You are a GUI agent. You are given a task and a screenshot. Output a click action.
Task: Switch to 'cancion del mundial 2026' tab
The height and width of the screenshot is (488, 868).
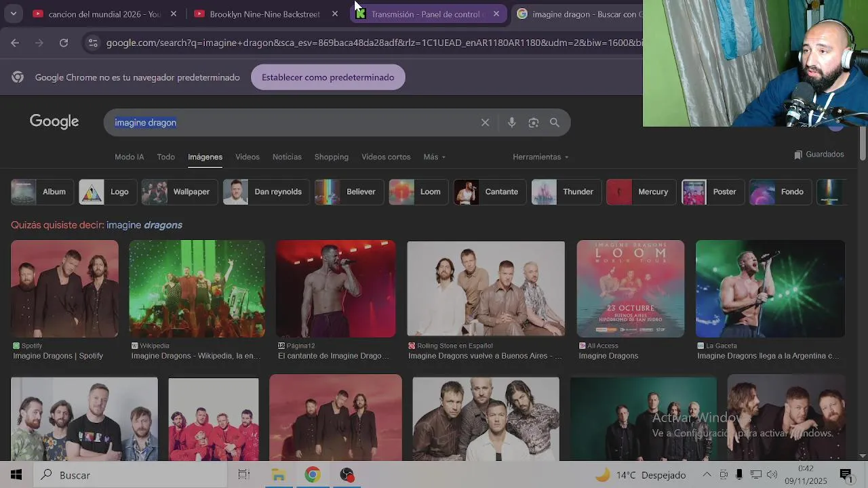pyautogui.click(x=104, y=14)
